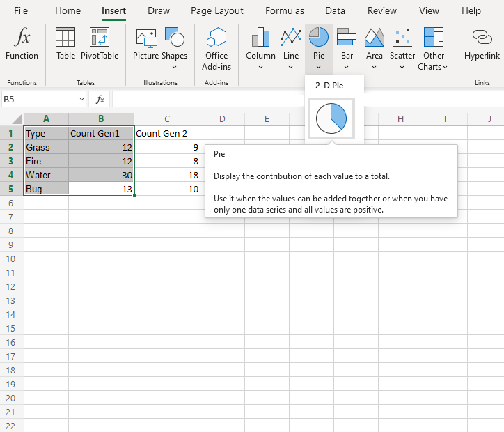Open the Page Layout tab
The height and width of the screenshot is (432, 504).
[x=217, y=11]
